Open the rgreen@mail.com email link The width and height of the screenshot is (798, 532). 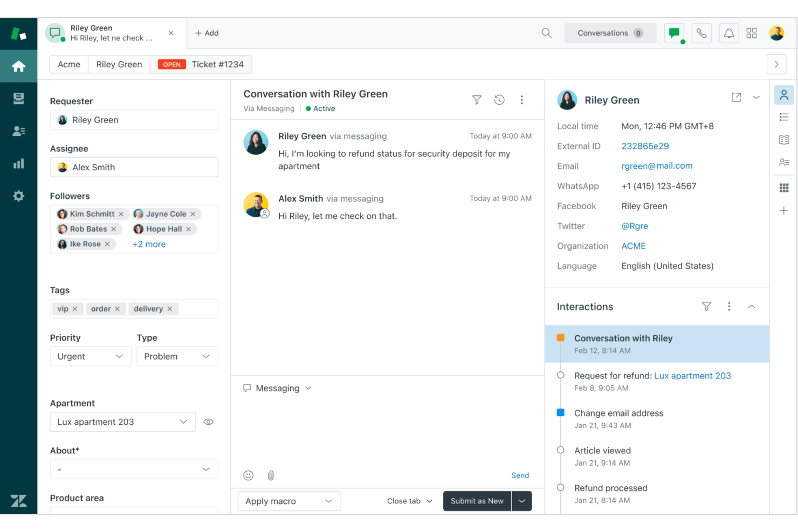657,166
